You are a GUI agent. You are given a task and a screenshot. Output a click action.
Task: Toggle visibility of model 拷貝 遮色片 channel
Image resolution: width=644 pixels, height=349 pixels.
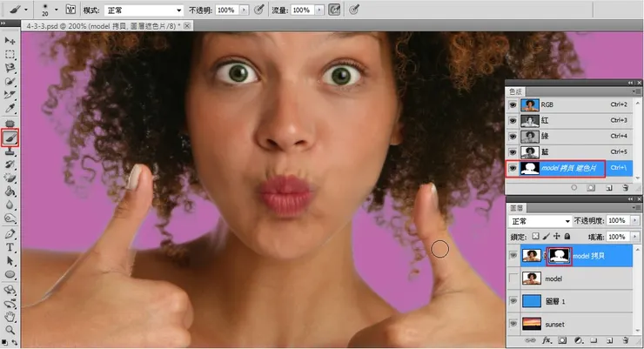513,168
